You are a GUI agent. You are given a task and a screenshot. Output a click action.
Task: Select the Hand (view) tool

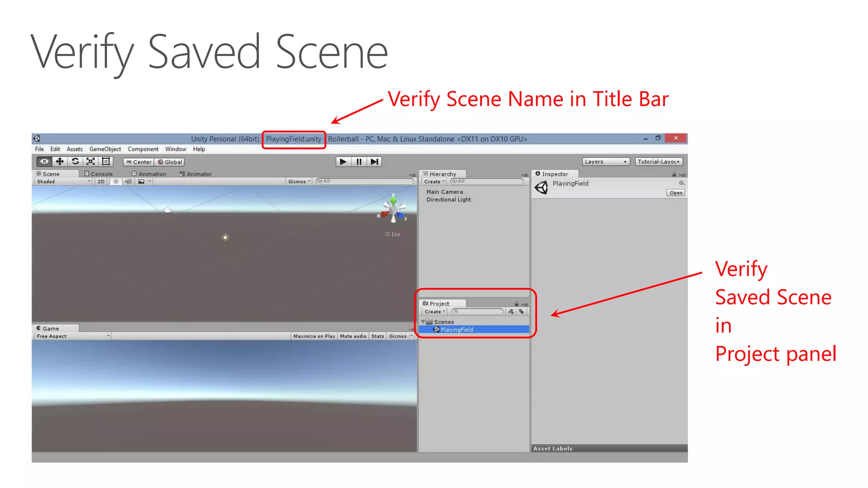tap(44, 161)
